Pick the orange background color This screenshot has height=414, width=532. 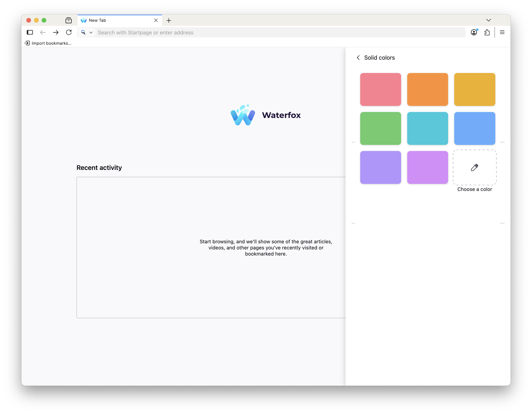coord(427,89)
